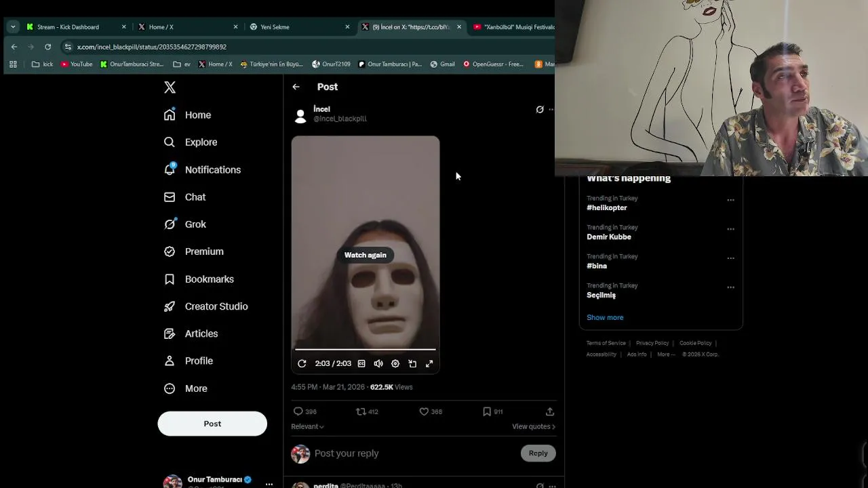Image resolution: width=868 pixels, height=488 pixels.
Task: Open video settings gear
Action: tap(395, 364)
